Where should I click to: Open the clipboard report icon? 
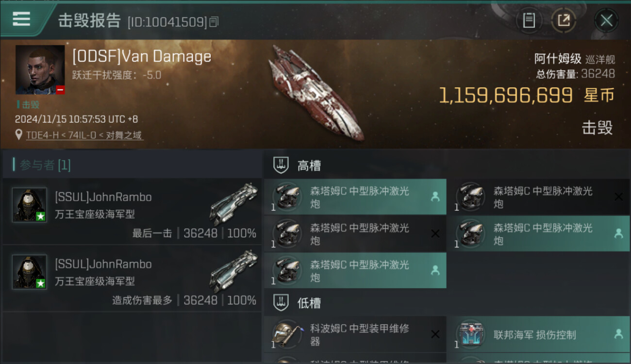[x=529, y=20]
